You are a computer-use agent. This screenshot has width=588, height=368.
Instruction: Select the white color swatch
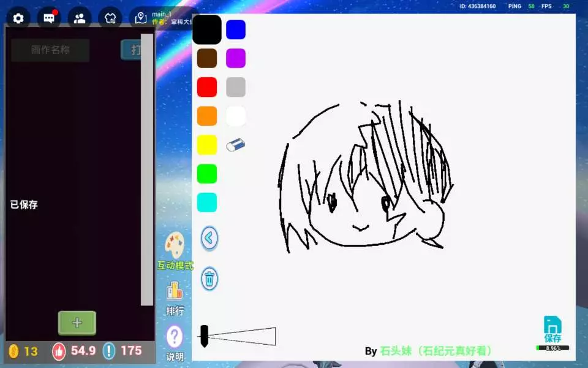pos(236,116)
